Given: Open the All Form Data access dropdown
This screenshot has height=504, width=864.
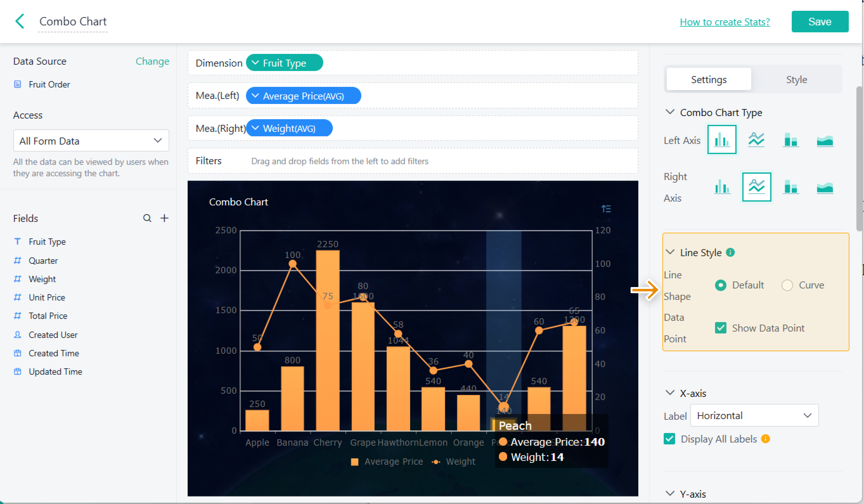Looking at the screenshot, I should tap(91, 141).
